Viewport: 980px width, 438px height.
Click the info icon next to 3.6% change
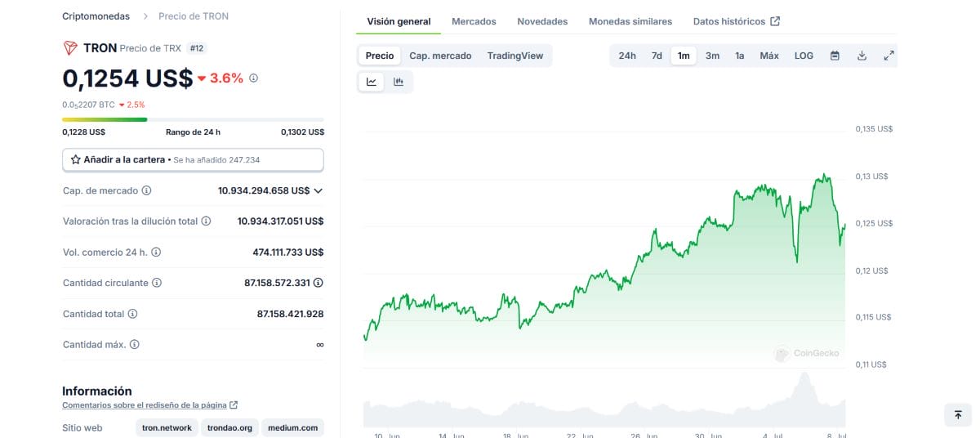coord(253,78)
